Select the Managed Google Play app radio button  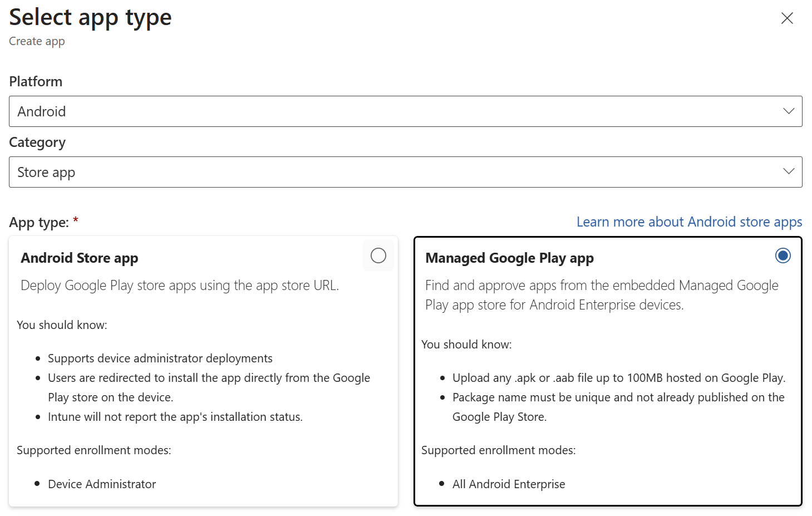[783, 255]
